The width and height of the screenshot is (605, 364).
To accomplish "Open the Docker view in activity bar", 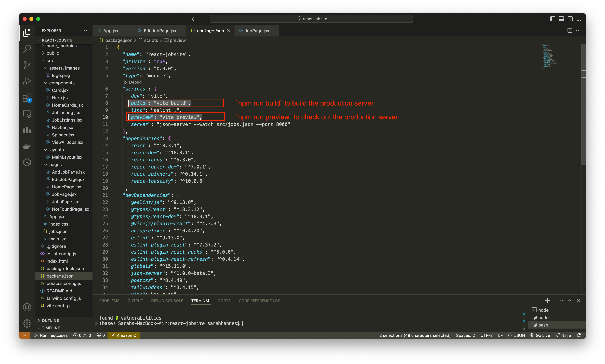I will [27, 146].
